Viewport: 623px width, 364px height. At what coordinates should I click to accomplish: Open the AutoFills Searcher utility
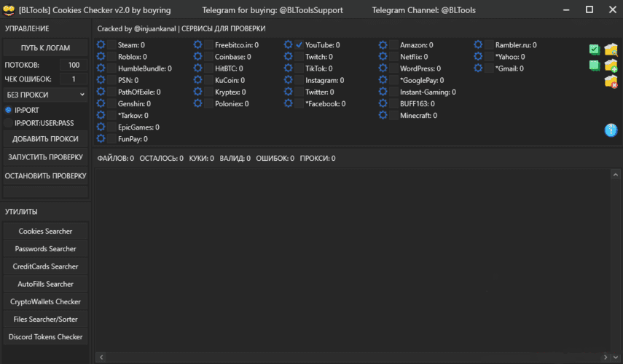click(x=45, y=284)
